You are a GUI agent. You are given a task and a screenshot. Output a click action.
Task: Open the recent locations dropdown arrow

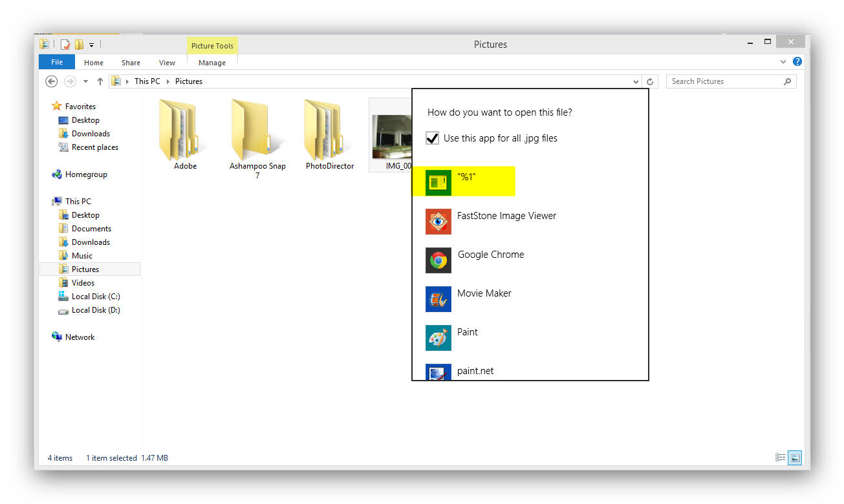click(85, 81)
